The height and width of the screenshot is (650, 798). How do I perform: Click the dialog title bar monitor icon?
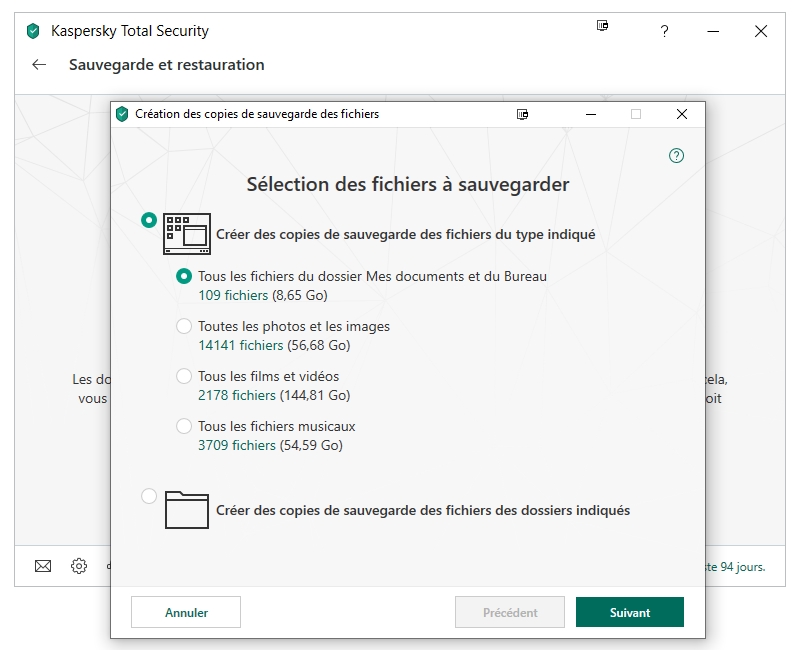coord(523,114)
